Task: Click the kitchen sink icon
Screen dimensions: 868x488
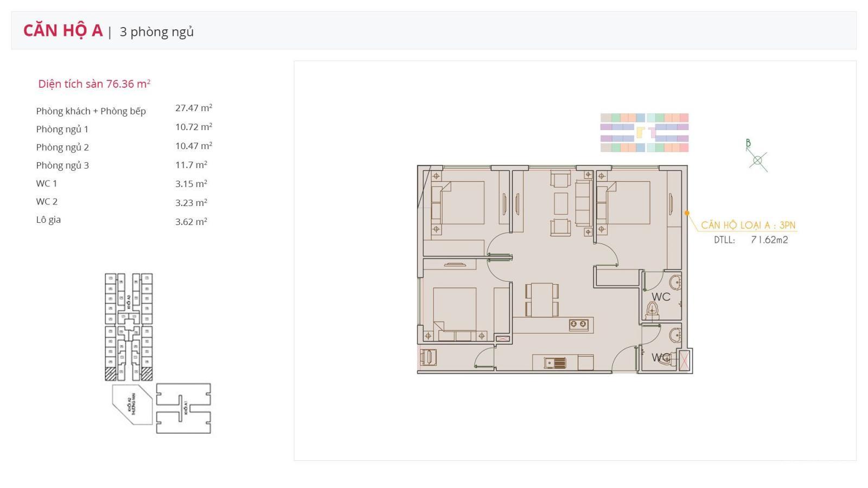Action: pos(555,362)
